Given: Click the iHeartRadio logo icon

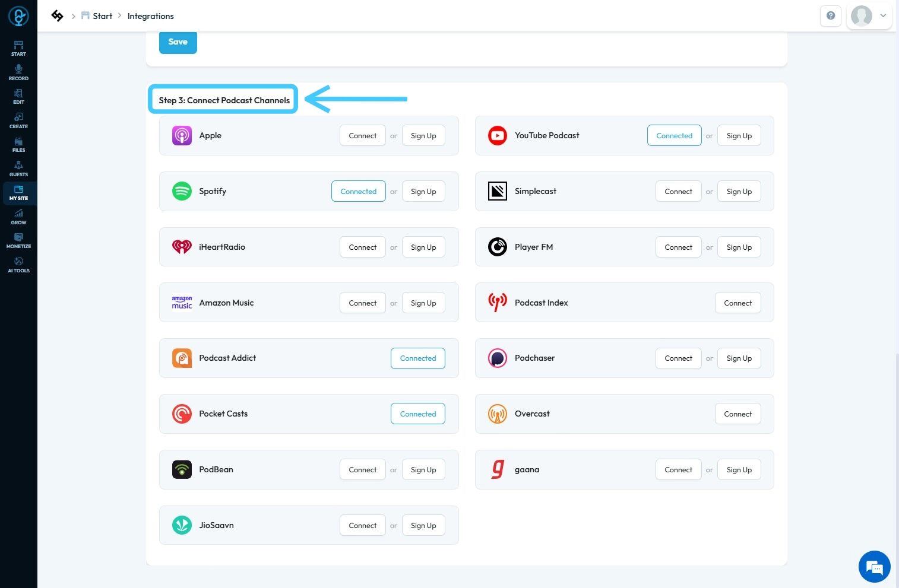Looking at the screenshot, I should pyautogui.click(x=182, y=247).
